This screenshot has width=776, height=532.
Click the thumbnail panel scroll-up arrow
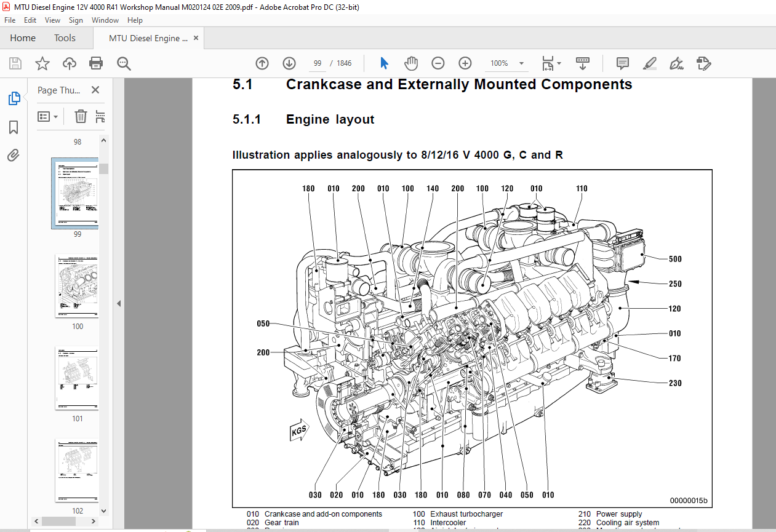coord(103,141)
